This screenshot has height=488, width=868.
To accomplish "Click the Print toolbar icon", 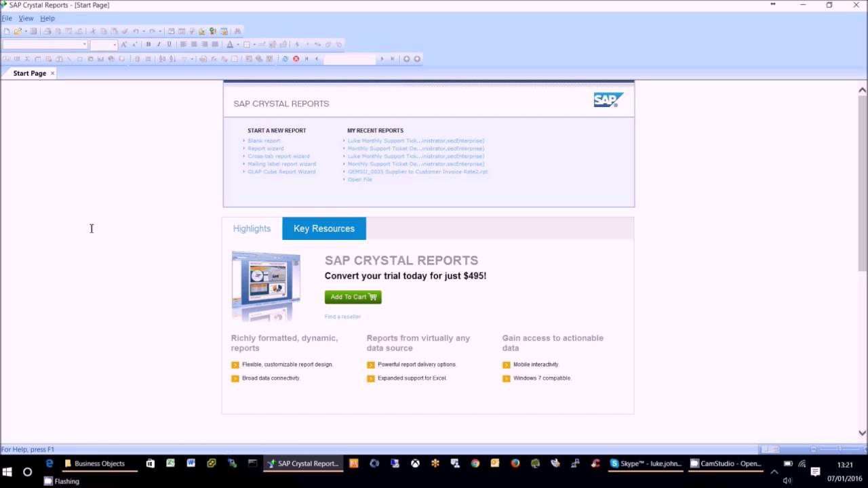I will tap(47, 31).
